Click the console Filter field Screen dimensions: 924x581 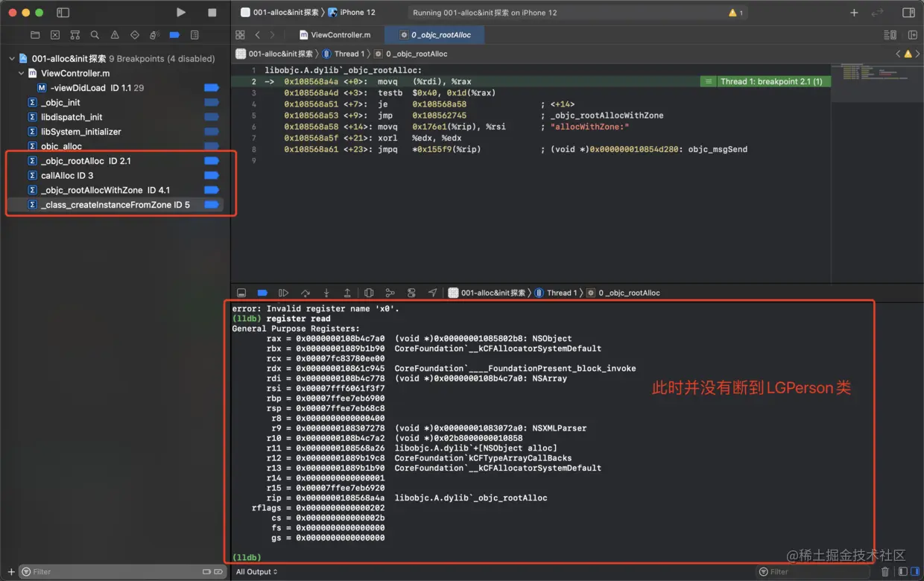(x=814, y=571)
